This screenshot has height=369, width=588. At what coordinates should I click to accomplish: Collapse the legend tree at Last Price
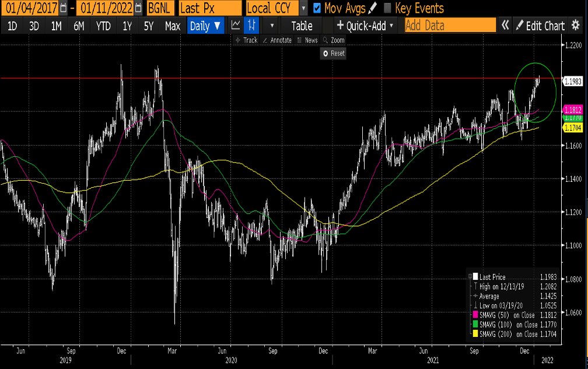click(x=471, y=277)
